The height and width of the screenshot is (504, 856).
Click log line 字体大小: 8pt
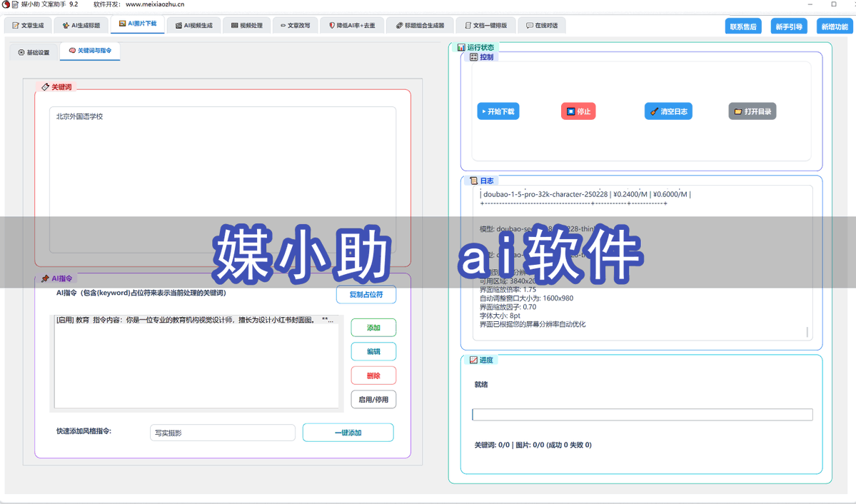pyautogui.click(x=500, y=316)
